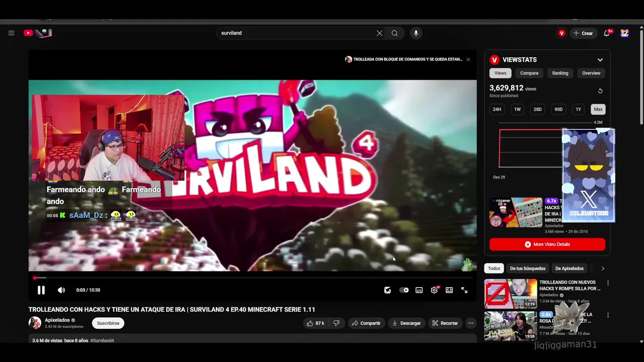Open the #Surviland4 hashtag link
Screen dimensions: 644x362
(x=102, y=341)
